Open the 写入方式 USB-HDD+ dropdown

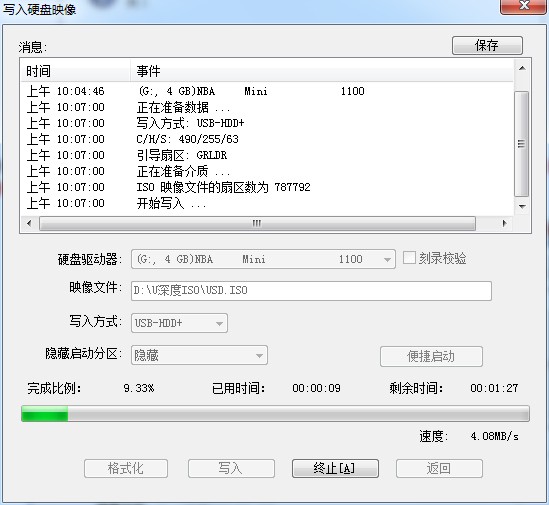coord(179,323)
